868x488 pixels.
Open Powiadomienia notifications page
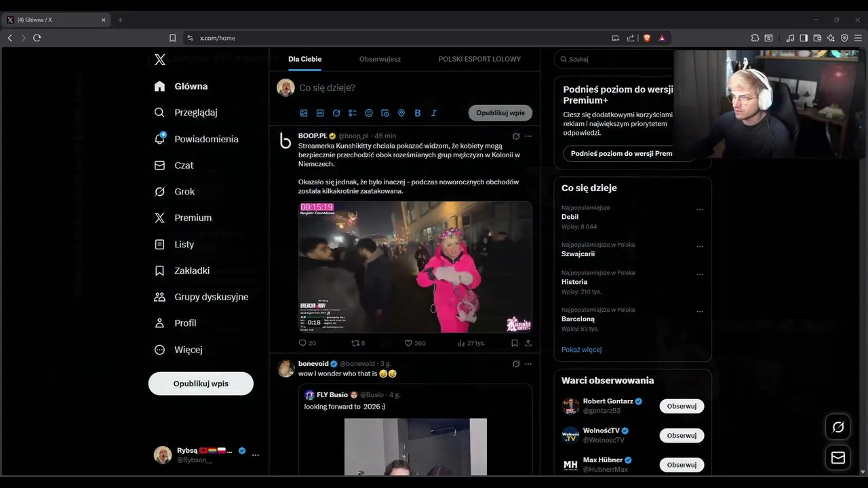pos(196,139)
